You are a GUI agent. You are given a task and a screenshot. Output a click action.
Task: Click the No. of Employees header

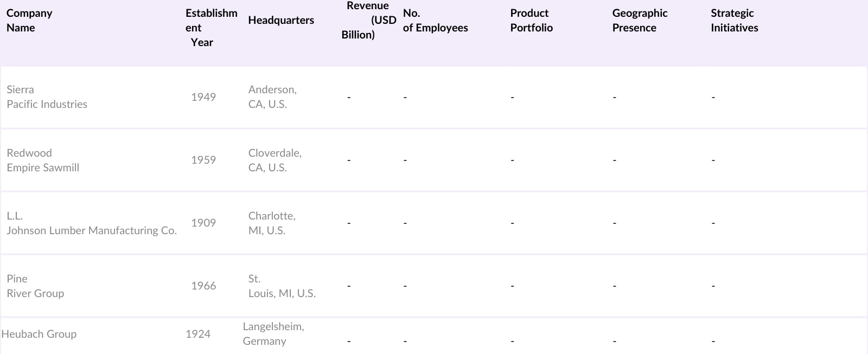pyautogui.click(x=435, y=21)
